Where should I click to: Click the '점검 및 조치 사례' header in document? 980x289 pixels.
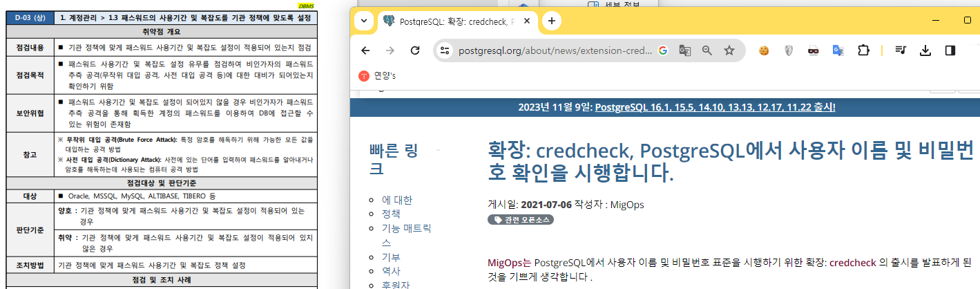tap(161, 280)
